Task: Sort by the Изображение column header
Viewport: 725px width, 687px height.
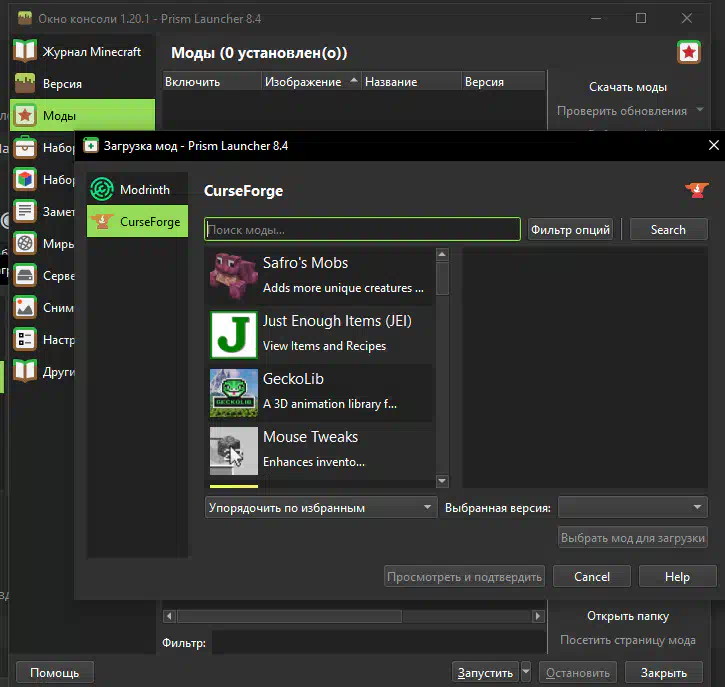Action: pos(311,81)
